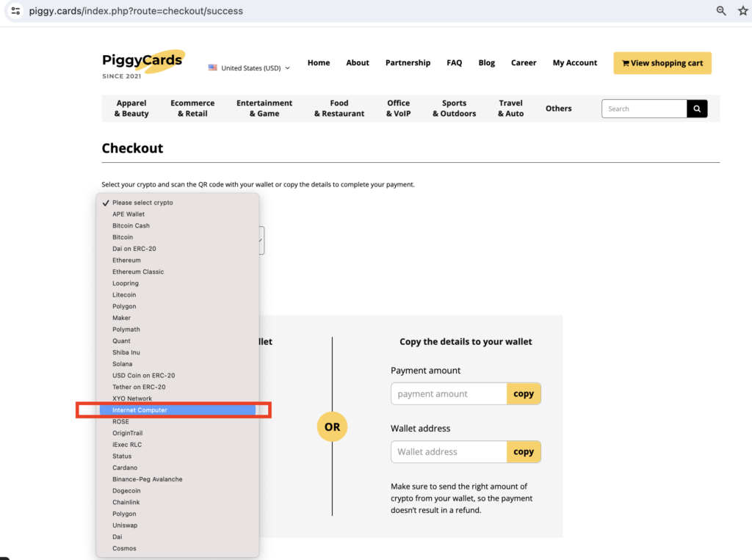Select Bitcoin in the dropdown
752x560 pixels.
178,237
